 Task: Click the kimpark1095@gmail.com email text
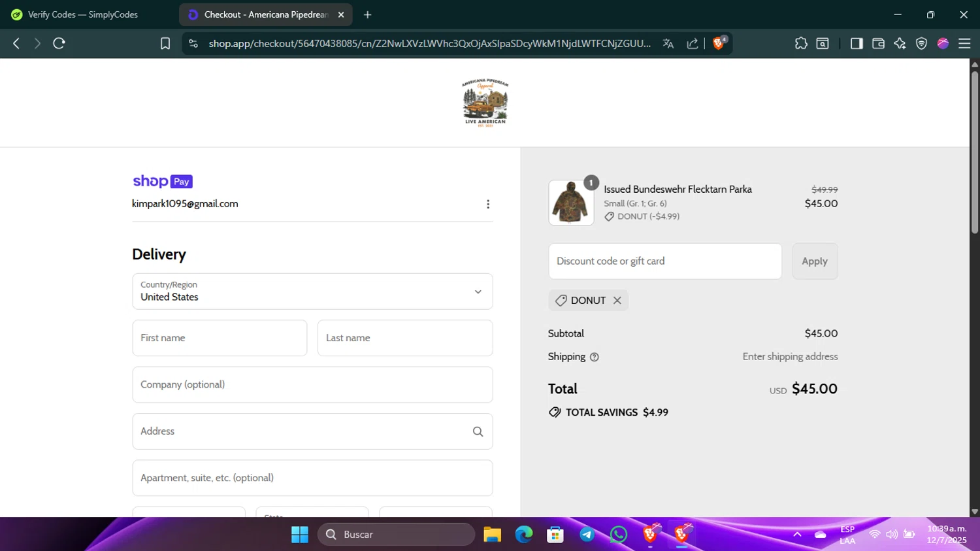[x=185, y=204]
